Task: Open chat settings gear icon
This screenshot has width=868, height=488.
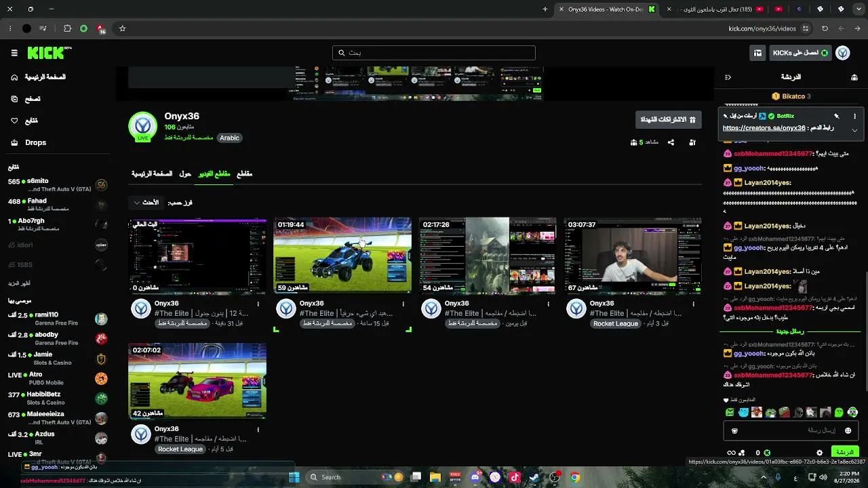Action: [819, 453]
